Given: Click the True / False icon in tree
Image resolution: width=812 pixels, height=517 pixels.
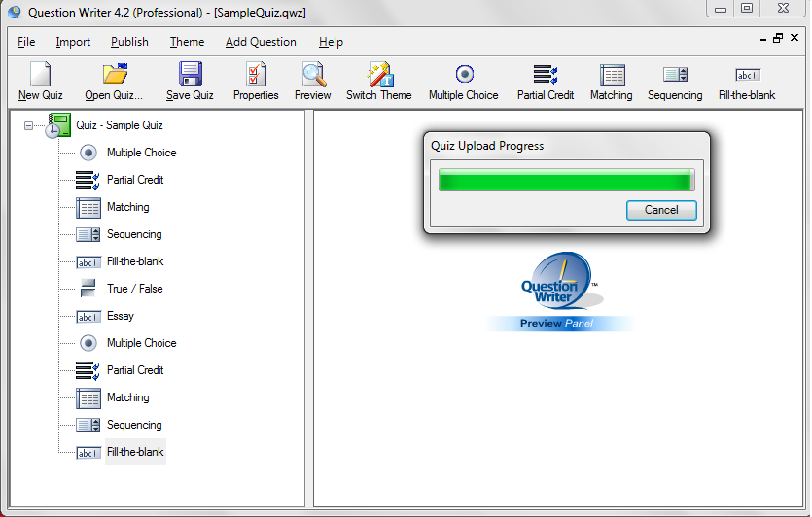Looking at the screenshot, I should click(88, 289).
